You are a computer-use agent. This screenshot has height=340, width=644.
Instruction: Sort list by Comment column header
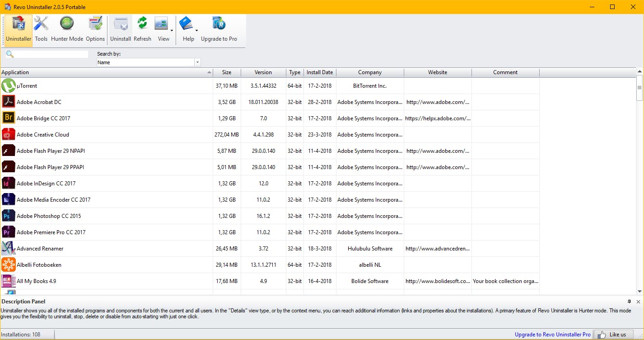pos(505,72)
